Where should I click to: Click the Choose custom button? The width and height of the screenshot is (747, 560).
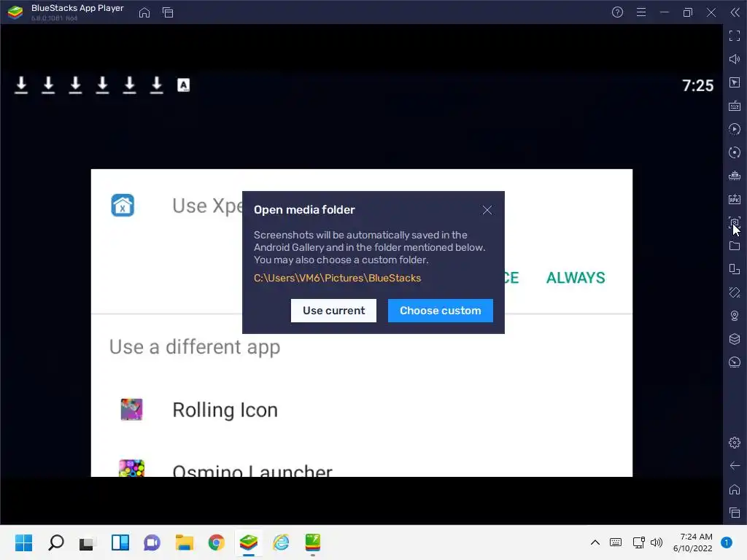(x=440, y=311)
